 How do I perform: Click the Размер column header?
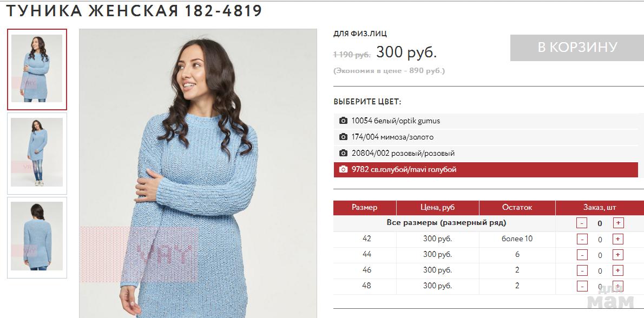365,208
